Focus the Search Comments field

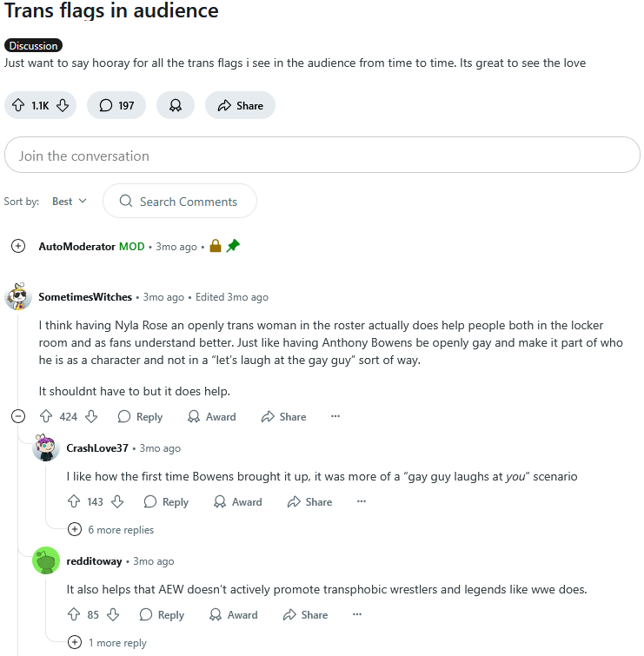[x=180, y=202]
